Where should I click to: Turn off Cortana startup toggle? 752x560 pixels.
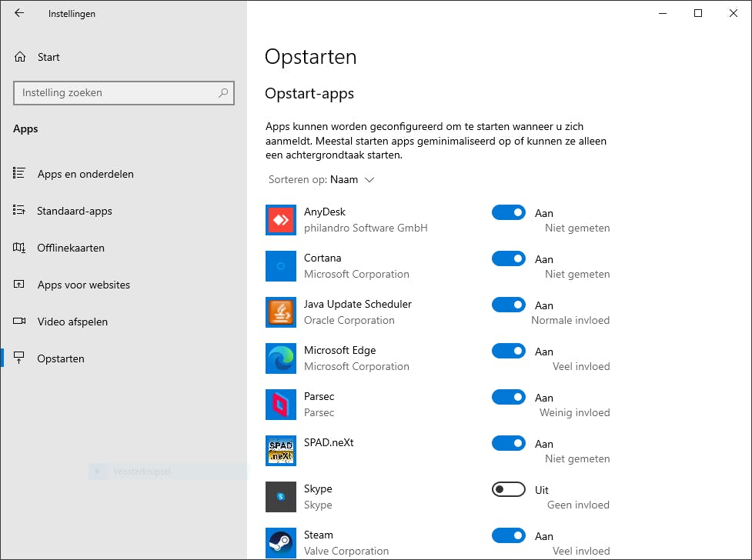click(x=508, y=259)
